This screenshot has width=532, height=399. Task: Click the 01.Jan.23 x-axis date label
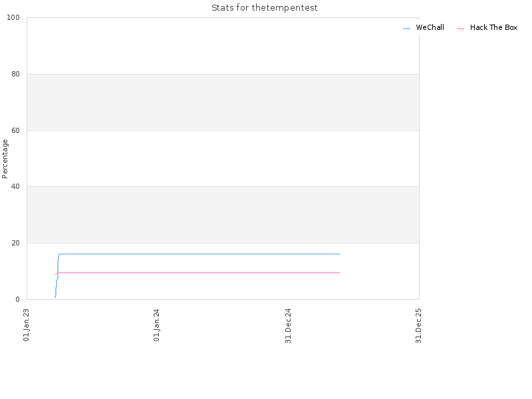point(27,325)
